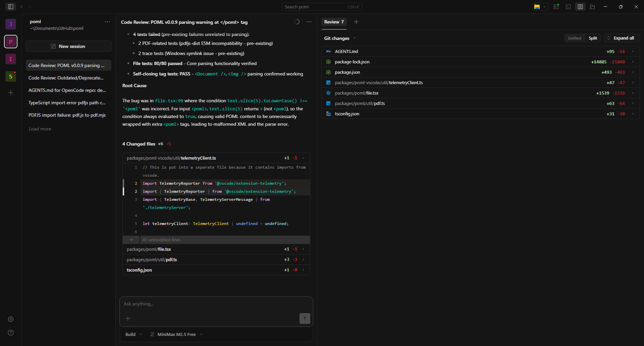The height and width of the screenshot is (346, 644).
Task: Expand tsconfig.json in changed files
Action: (x=216, y=270)
